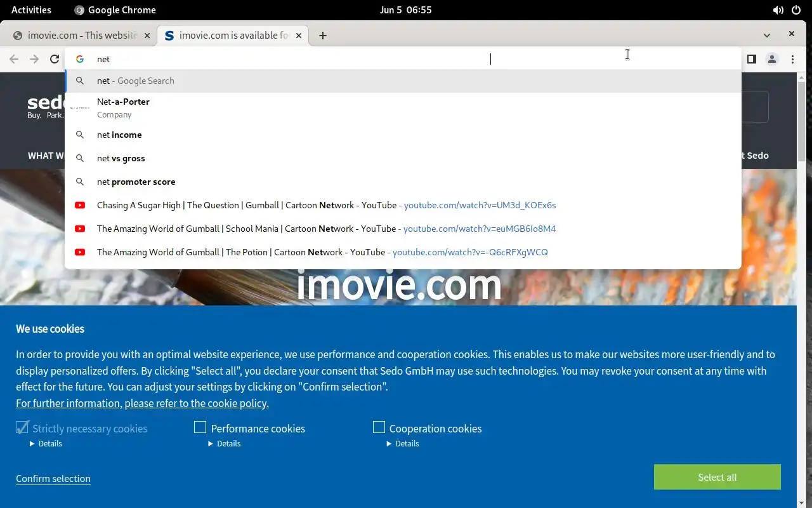812x508 pixels.
Task: Choose the 'net promoter score' suggestion
Action: click(403, 182)
